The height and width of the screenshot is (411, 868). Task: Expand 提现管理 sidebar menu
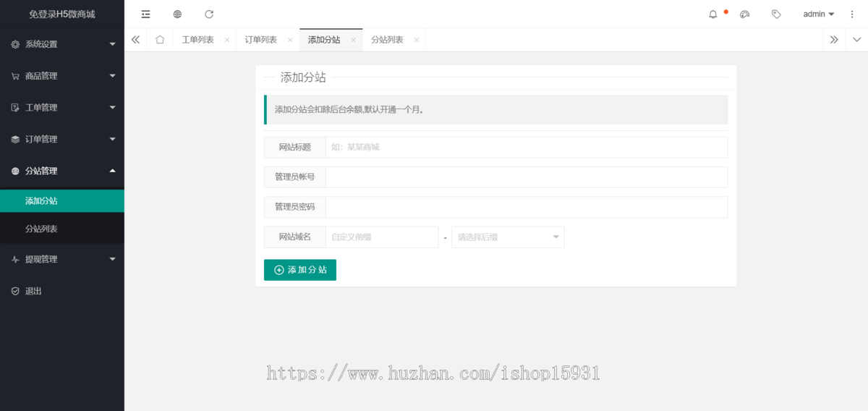coord(62,259)
